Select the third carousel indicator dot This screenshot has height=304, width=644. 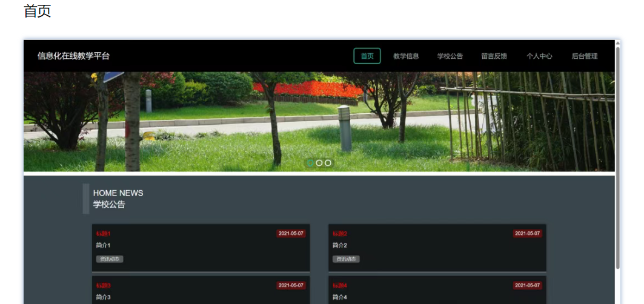[328, 163]
